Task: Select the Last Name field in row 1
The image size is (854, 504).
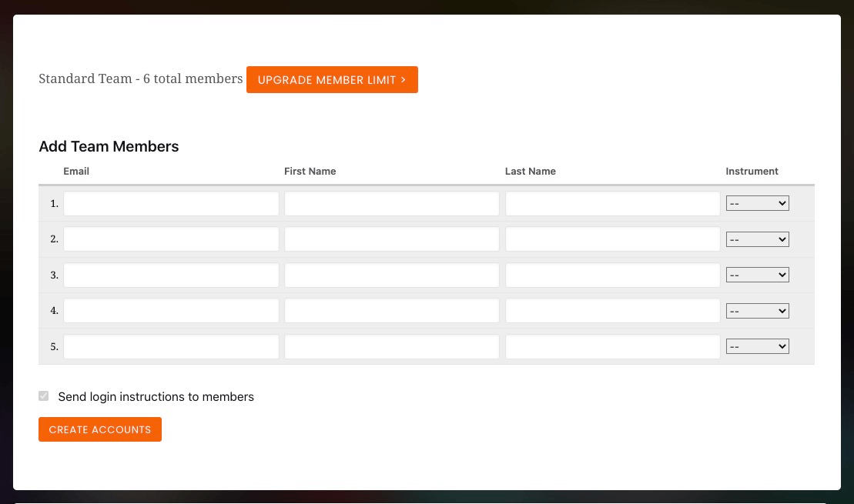Action: pyautogui.click(x=612, y=204)
